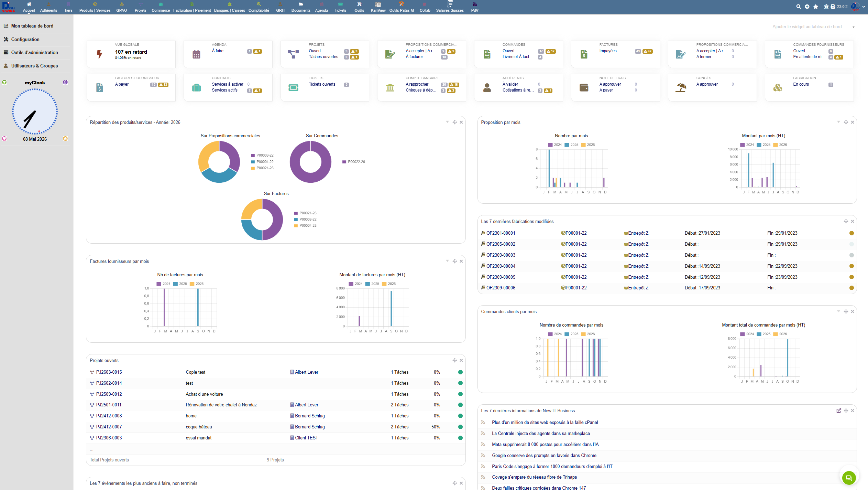Click the Agenda calendar icon in the dashboard tile

pyautogui.click(x=196, y=54)
